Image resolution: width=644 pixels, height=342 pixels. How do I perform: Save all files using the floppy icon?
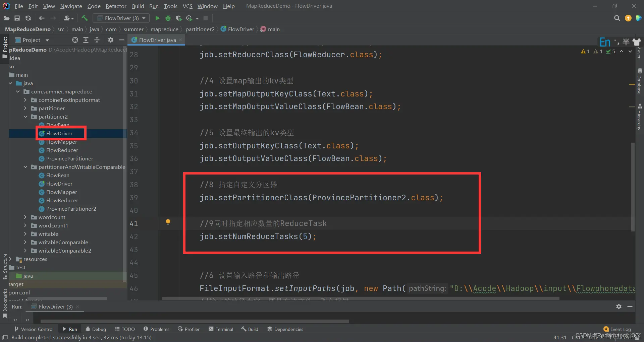pyautogui.click(x=17, y=18)
